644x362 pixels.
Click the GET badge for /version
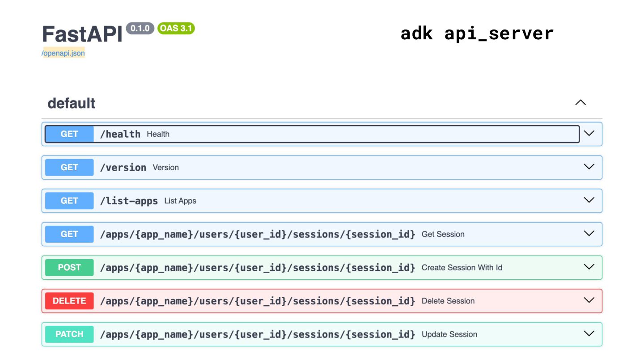pos(69,167)
